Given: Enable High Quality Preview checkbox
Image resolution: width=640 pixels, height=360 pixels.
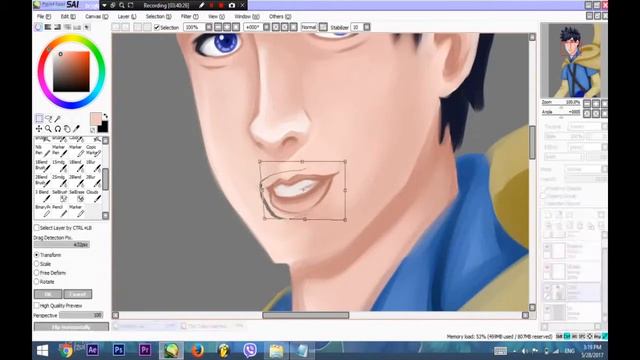Looking at the screenshot, I should pos(37,305).
